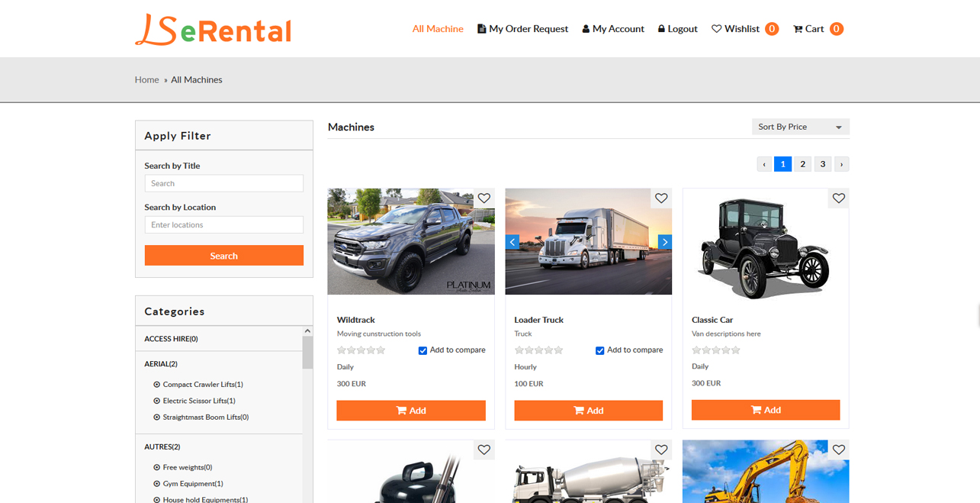
Task: Enable Add to compare for Wildtrack
Action: click(x=423, y=350)
